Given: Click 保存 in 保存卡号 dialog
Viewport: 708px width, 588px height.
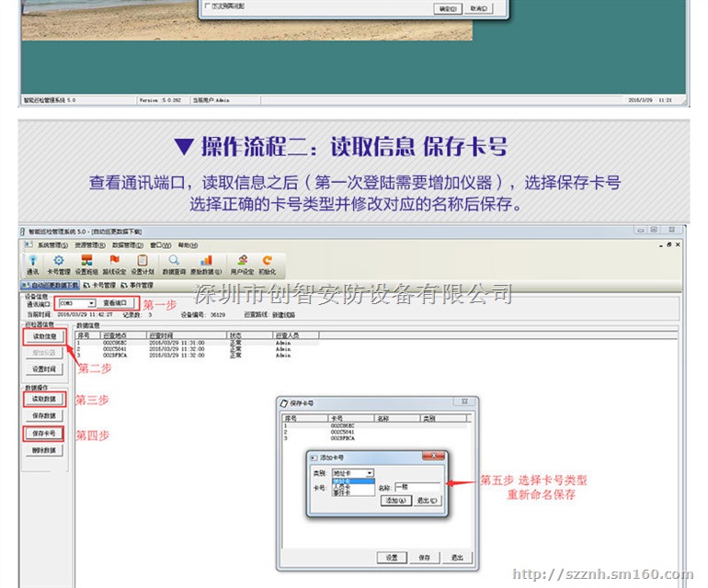Looking at the screenshot, I should point(425,558).
